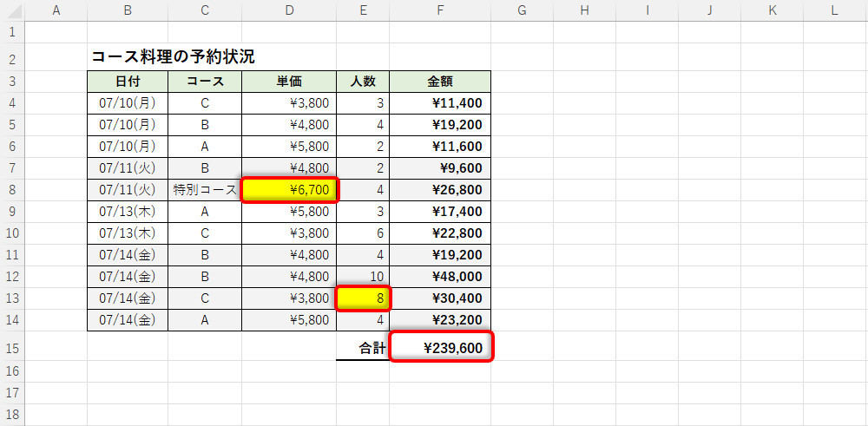Select column G header

pyautogui.click(x=522, y=10)
